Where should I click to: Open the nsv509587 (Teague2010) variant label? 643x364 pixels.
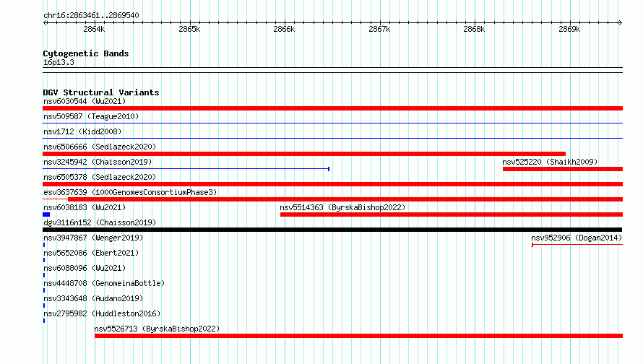point(91,116)
